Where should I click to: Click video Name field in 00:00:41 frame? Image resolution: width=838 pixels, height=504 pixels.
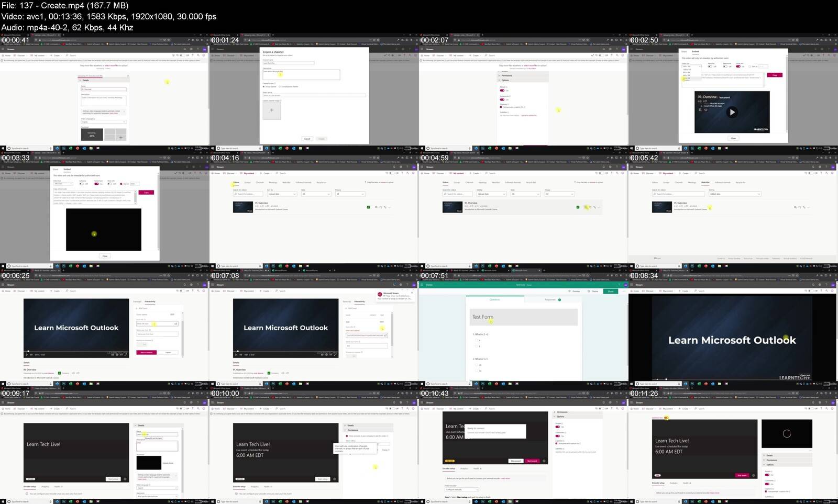[103, 89]
